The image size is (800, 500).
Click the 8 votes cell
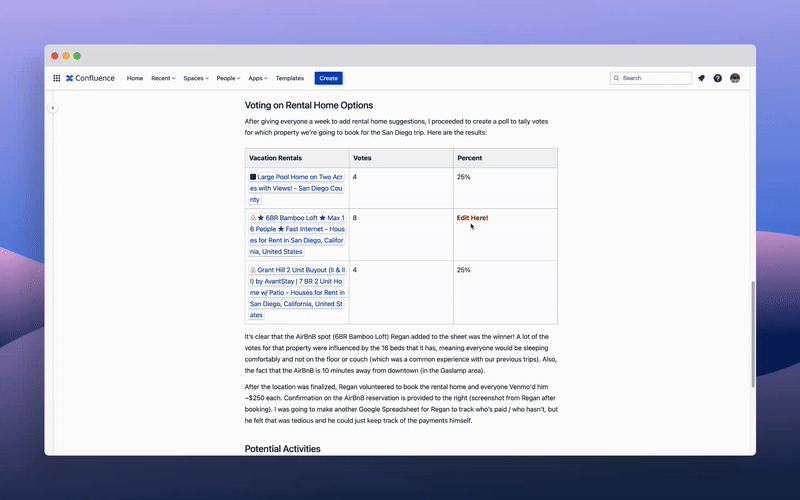click(401, 235)
